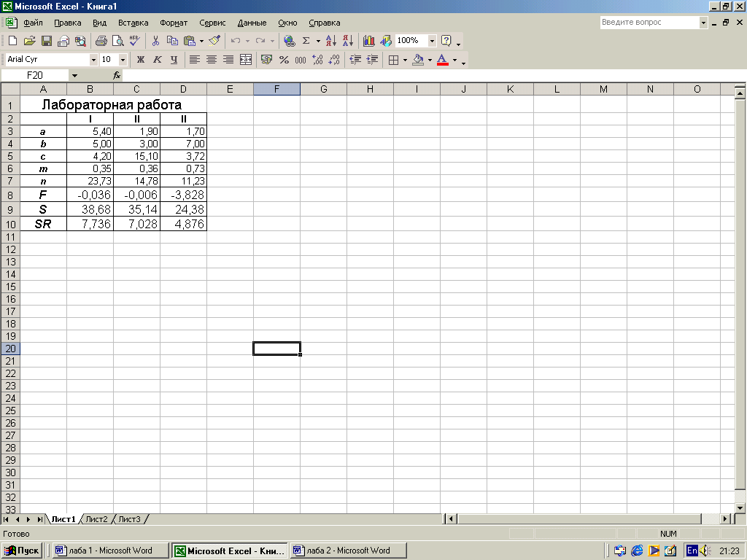Activate the Format Painter brush
This screenshot has width=747, height=560.
(x=215, y=41)
